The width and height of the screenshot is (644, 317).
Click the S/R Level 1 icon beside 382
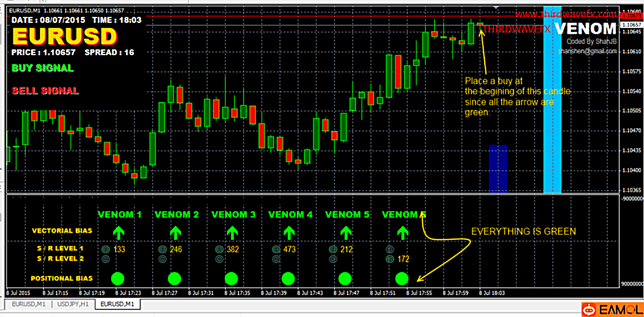(x=219, y=249)
